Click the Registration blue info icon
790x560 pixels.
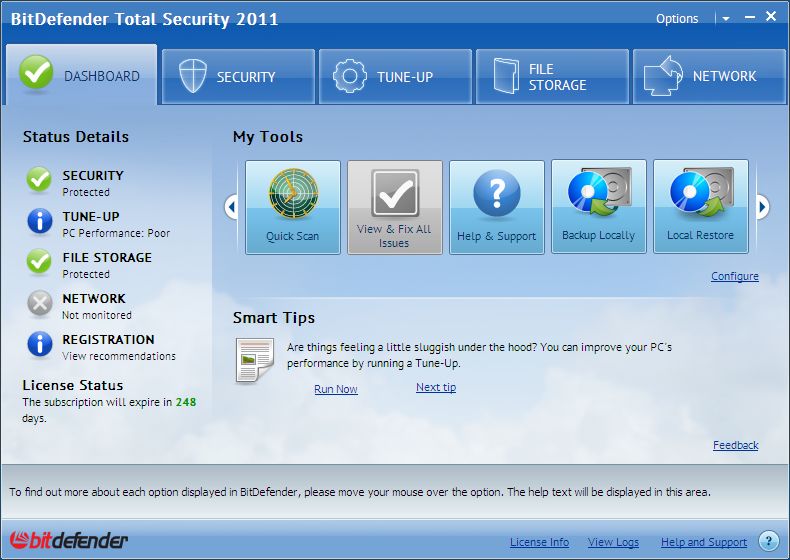click(39, 344)
